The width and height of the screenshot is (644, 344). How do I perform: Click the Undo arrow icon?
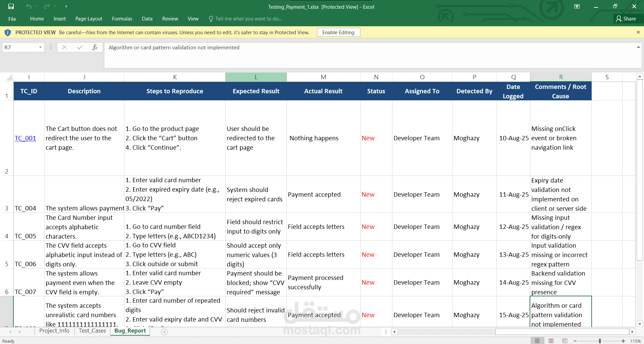pyautogui.click(x=29, y=6)
